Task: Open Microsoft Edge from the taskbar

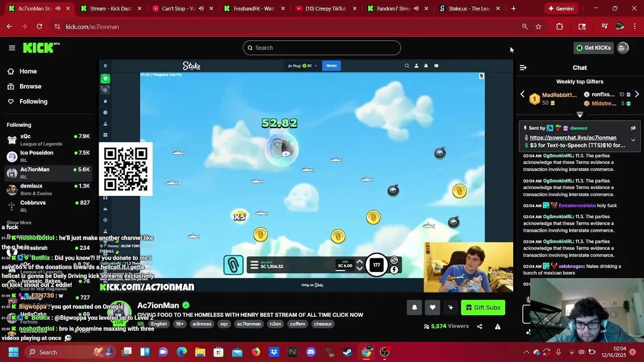Action: coord(182,352)
